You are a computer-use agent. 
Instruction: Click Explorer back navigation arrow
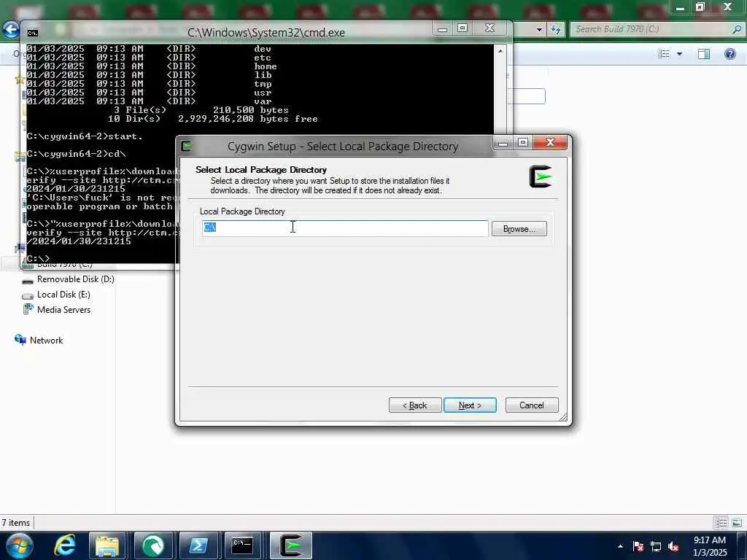[x=11, y=29]
